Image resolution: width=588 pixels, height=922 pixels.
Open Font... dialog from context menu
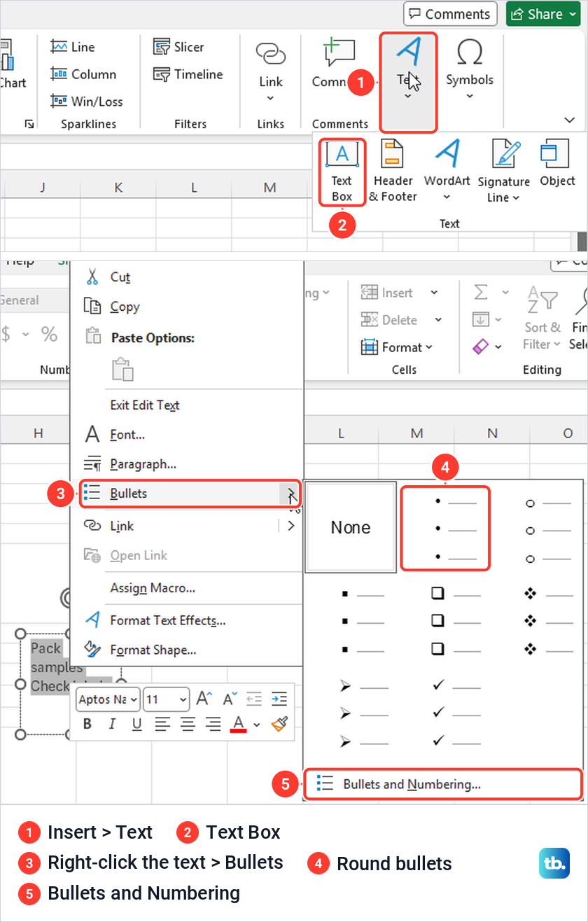click(187, 435)
